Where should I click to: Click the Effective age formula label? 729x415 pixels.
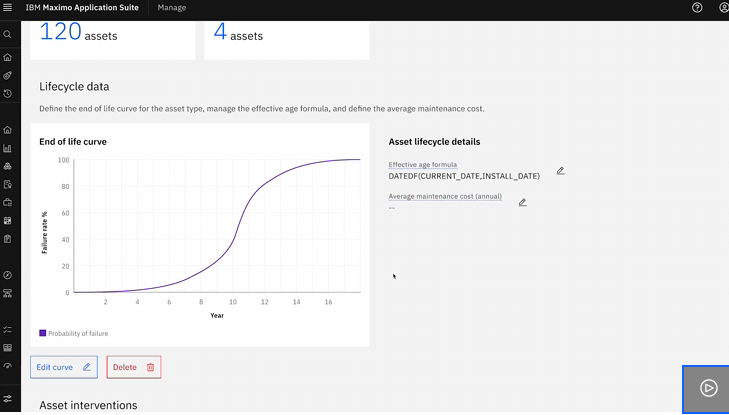(x=423, y=165)
